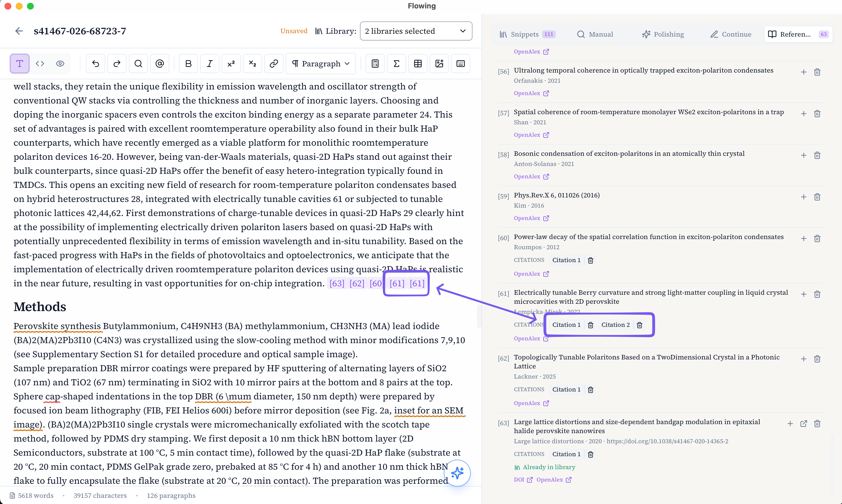The width and height of the screenshot is (842, 504).
Task: Apply subscript formatting
Action: pos(253,64)
